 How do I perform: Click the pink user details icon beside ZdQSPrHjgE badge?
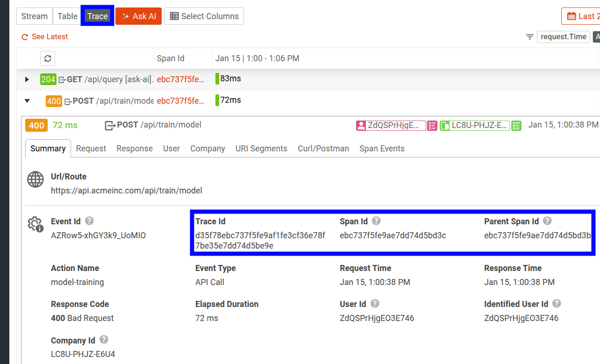click(432, 125)
